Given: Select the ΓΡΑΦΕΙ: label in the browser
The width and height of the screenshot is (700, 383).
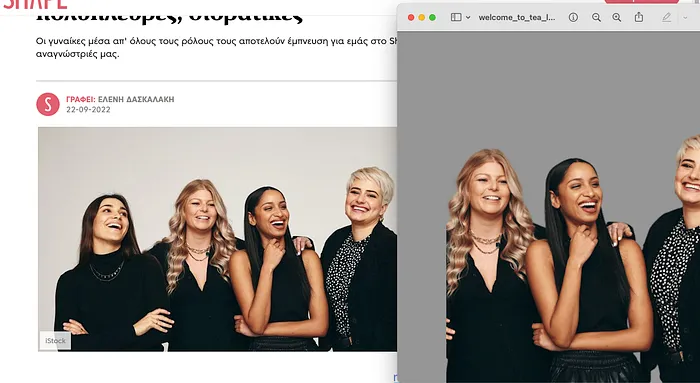Looking at the screenshot, I should point(81,99).
